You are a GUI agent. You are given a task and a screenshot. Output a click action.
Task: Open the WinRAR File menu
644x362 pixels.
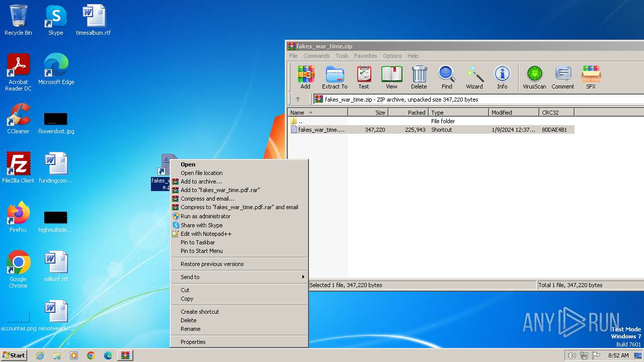click(x=293, y=56)
